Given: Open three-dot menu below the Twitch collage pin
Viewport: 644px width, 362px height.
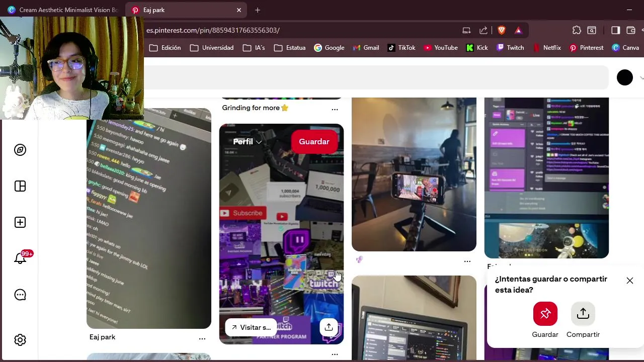Looking at the screenshot, I should (335, 354).
